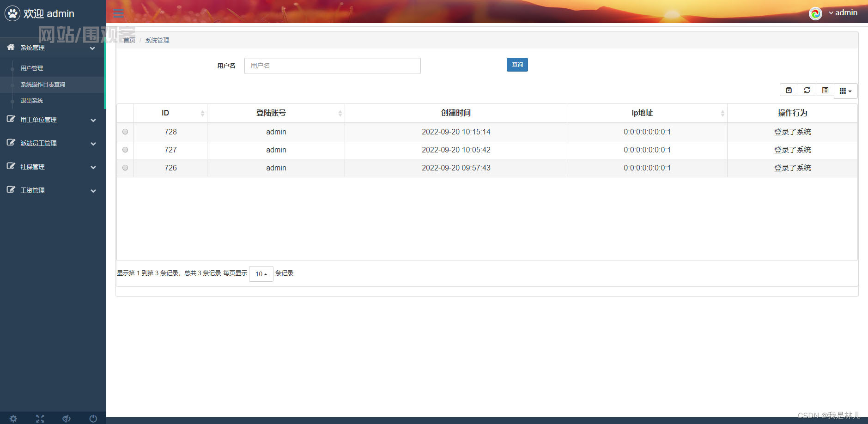Open the 社保管理 menu label
Viewport: 868px width, 424px height.
32,167
